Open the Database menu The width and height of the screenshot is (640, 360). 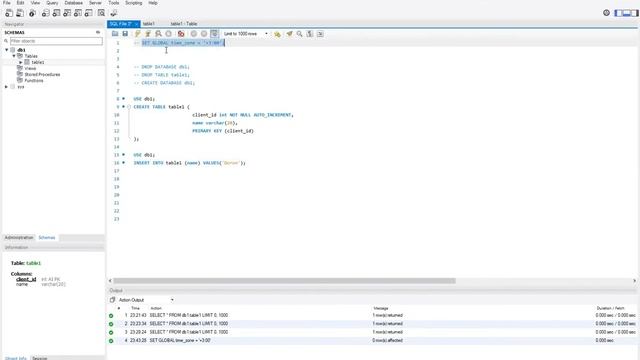(73, 3)
